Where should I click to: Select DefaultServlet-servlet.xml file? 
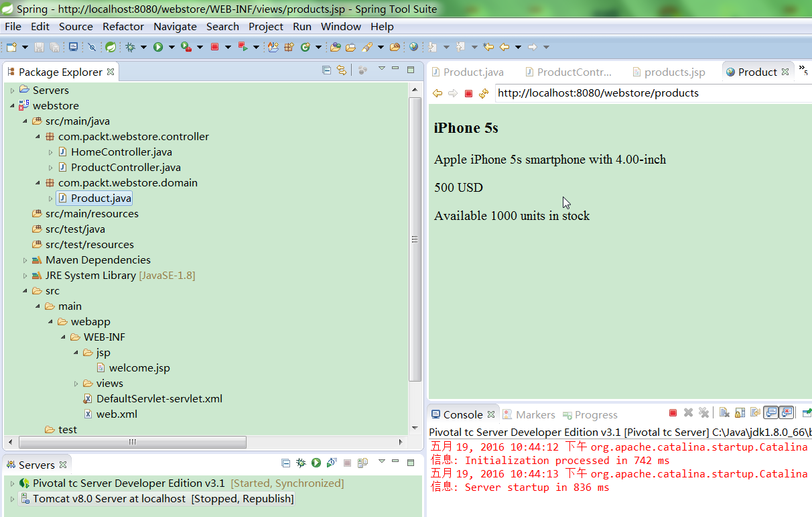tap(159, 398)
